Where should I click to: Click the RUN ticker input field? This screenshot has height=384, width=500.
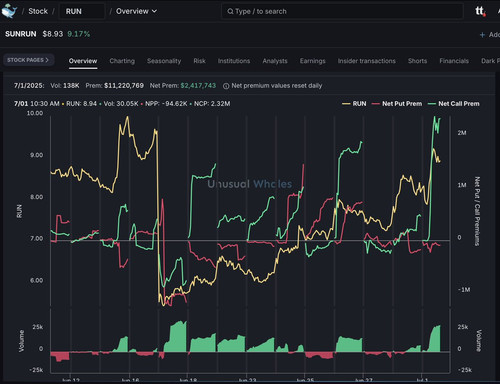tap(82, 11)
